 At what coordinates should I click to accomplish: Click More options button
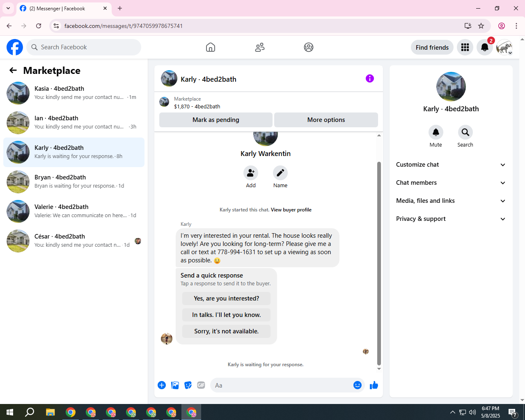click(x=326, y=120)
